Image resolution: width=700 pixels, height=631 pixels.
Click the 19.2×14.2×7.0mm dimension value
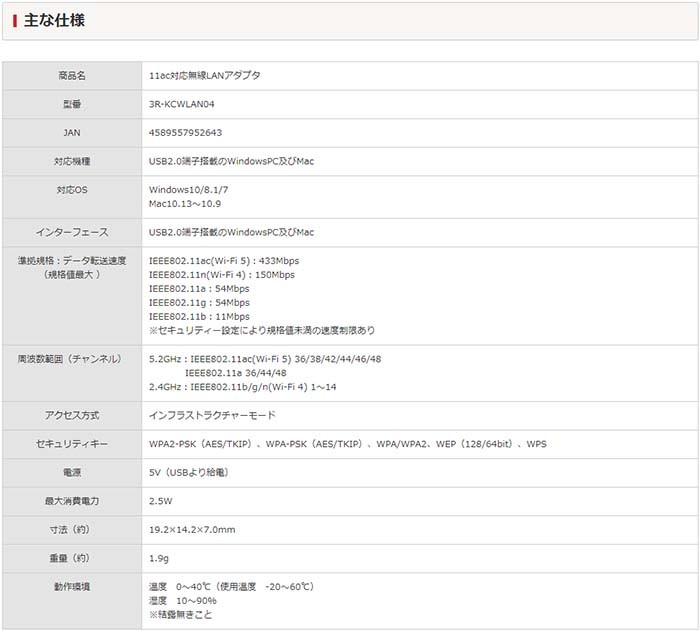point(192,529)
